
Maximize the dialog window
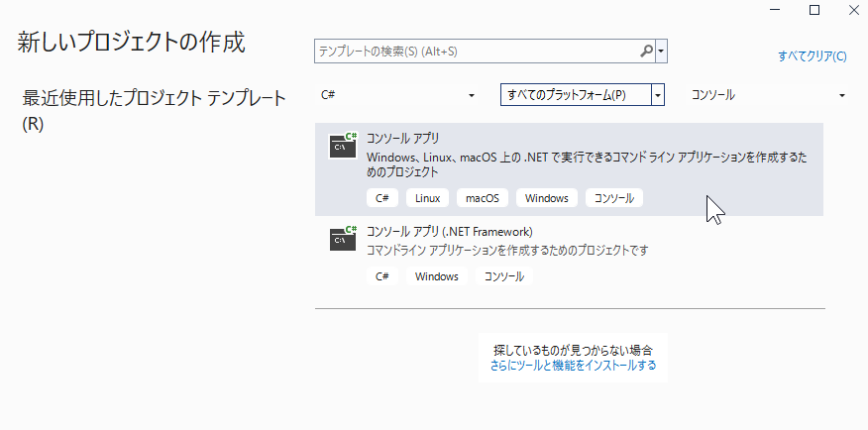point(814,10)
